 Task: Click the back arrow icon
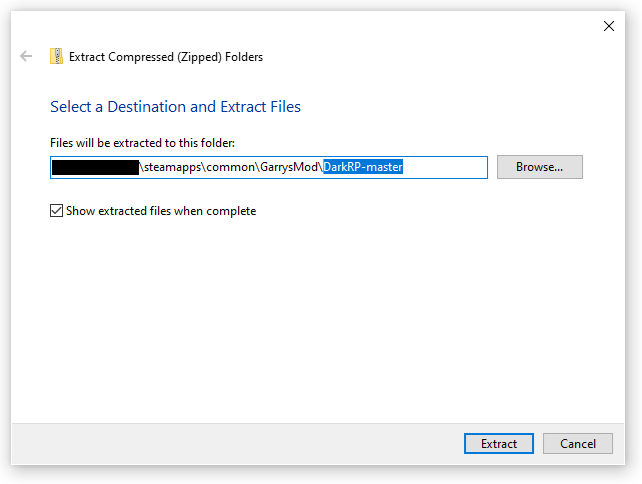[x=26, y=57]
